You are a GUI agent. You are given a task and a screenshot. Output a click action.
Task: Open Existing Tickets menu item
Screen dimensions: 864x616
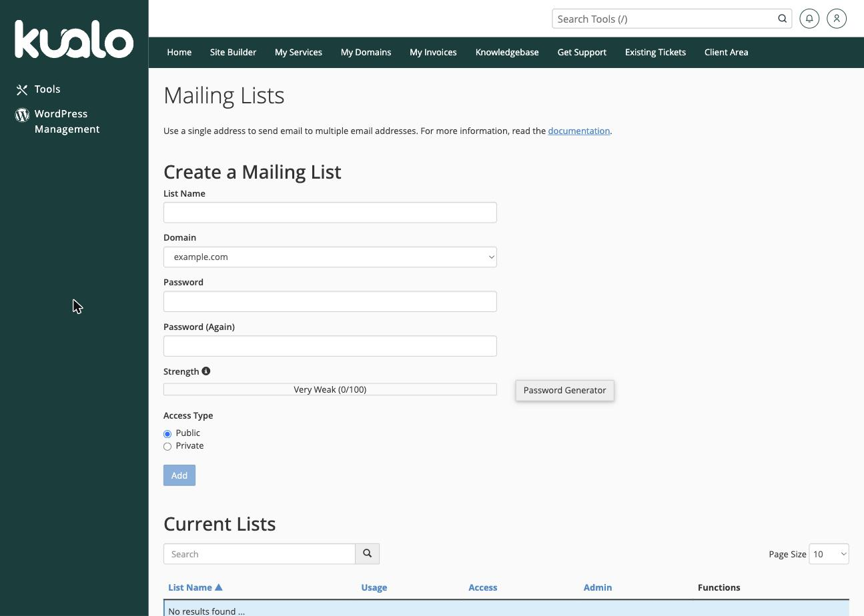click(655, 52)
